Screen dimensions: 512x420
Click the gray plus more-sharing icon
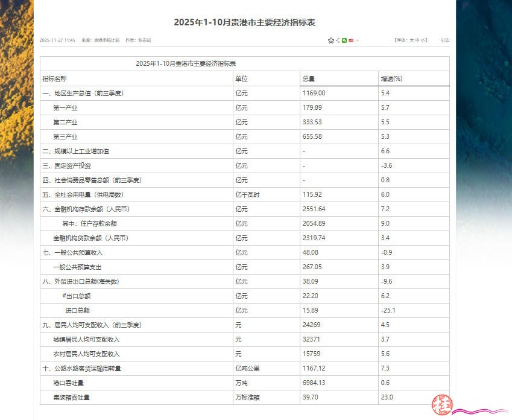[x=358, y=40]
